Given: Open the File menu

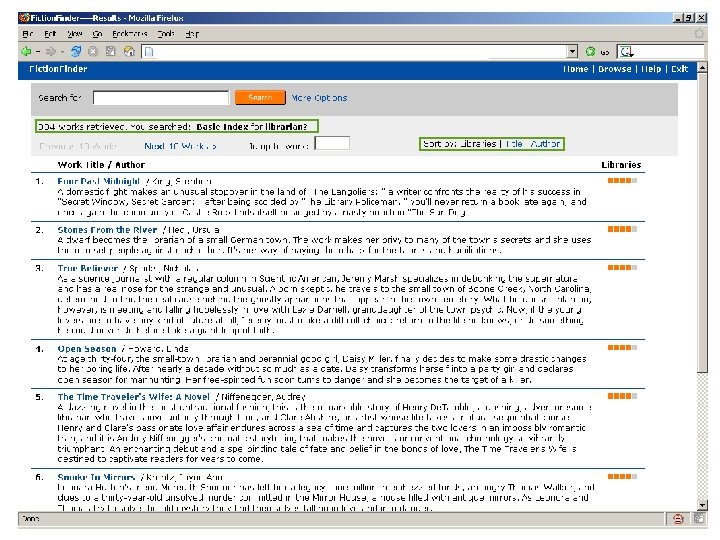Looking at the screenshot, I should pos(28,34).
